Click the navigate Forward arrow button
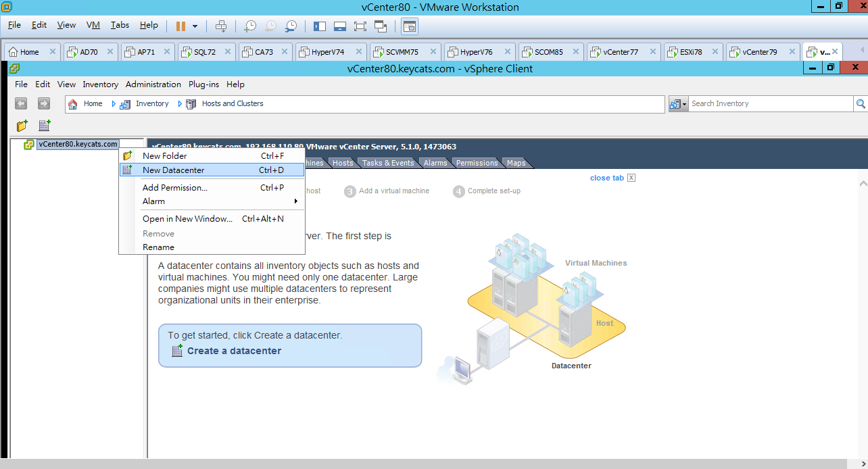868x469 pixels. pos(43,103)
